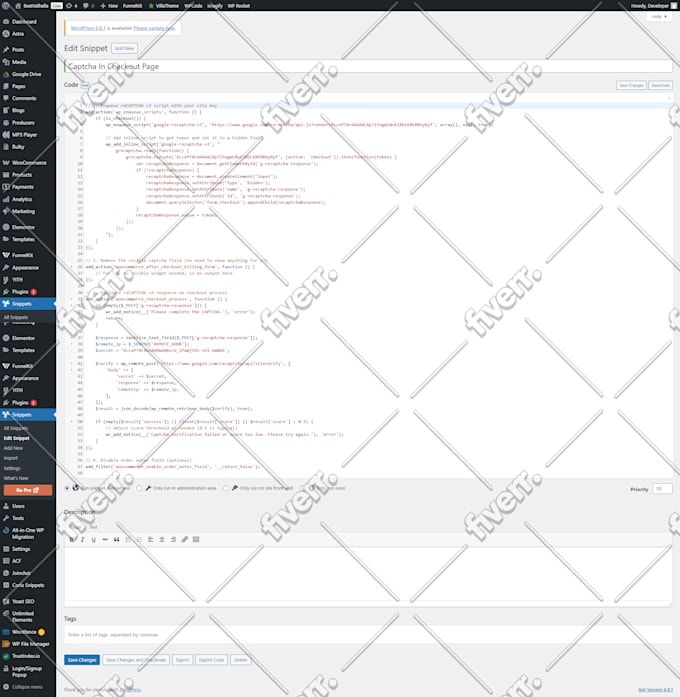Select Only run on site front-end
Viewport: 680px width, 697px height.
(x=226, y=488)
